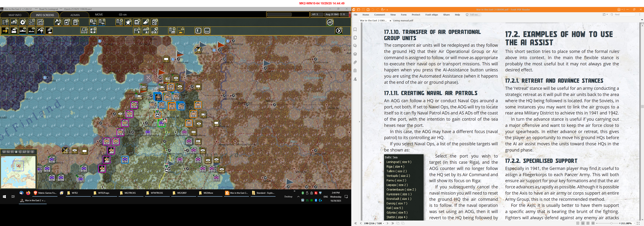Screen dimensions: 644x226
Task: Go to next page in Foxit
Action: pyautogui.click(x=387, y=223)
